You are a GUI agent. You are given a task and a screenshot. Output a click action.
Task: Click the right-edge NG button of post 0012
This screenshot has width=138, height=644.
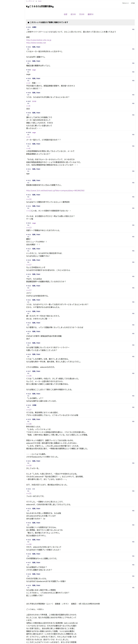click(133, 183)
